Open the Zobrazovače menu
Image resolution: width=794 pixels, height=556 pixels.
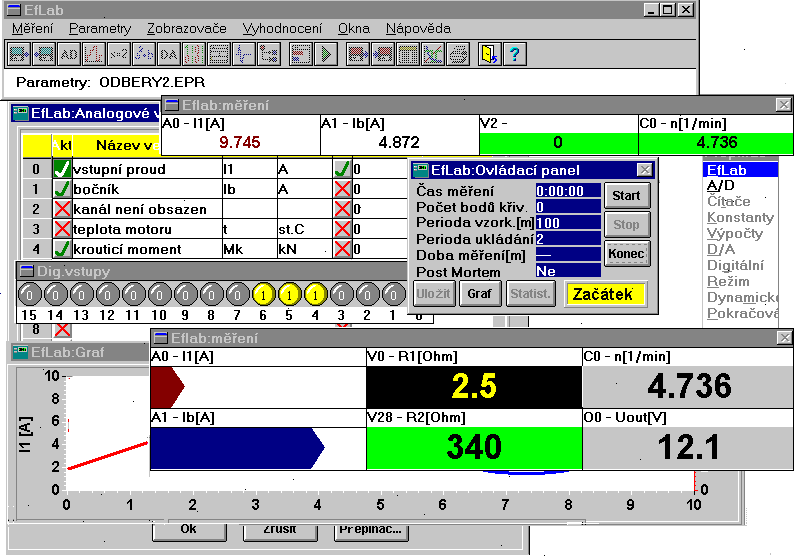(186, 29)
